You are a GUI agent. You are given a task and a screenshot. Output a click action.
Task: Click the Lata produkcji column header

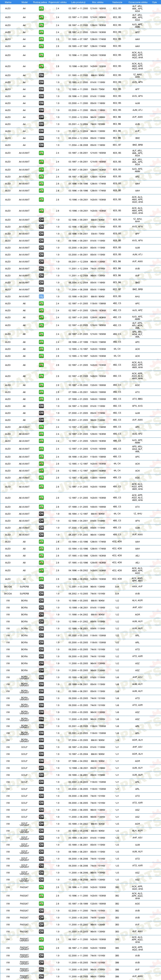coord(78,2)
